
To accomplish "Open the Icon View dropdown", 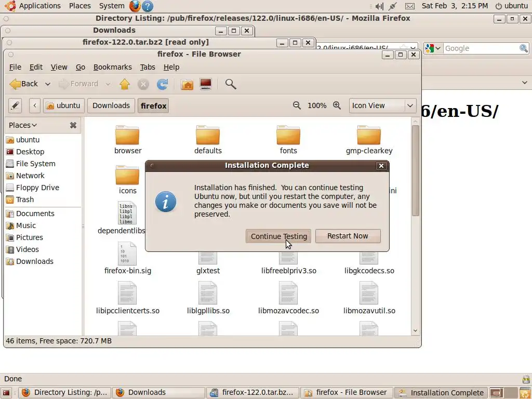I will (382, 106).
